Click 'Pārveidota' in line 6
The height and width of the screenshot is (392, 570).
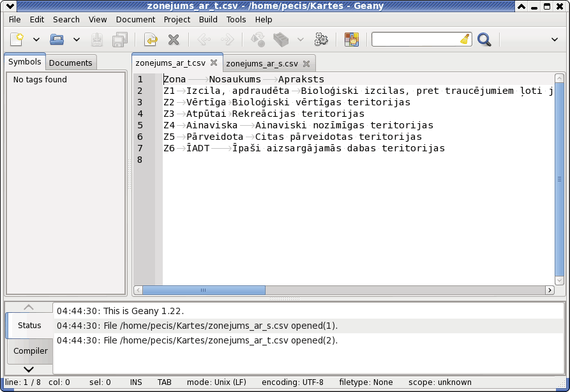[x=214, y=137]
